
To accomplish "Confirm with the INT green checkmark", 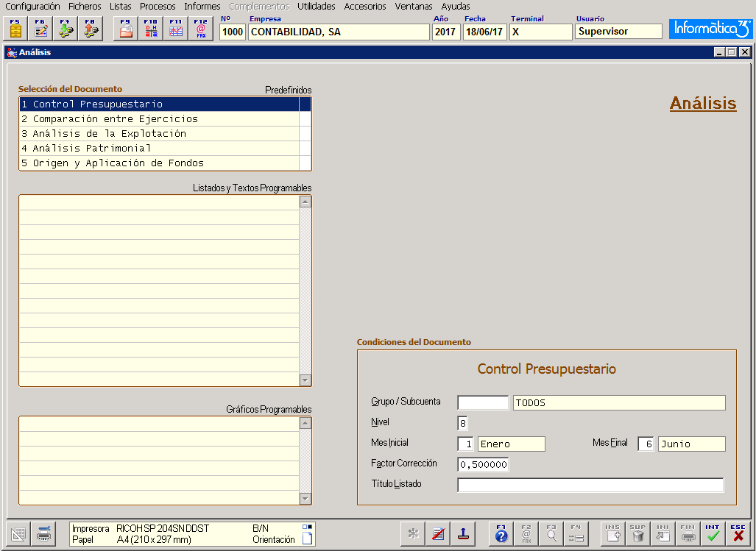I will coord(713,533).
